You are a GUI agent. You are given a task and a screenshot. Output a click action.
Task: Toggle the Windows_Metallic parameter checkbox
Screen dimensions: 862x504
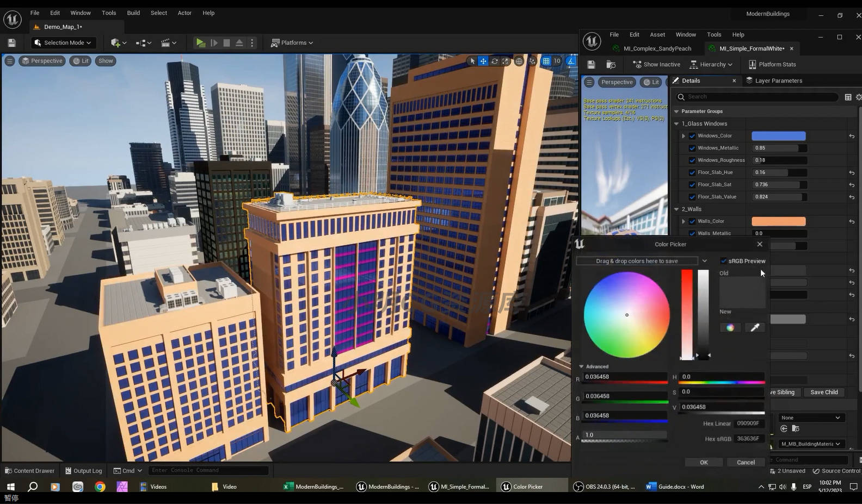click(x=692, y=148)
